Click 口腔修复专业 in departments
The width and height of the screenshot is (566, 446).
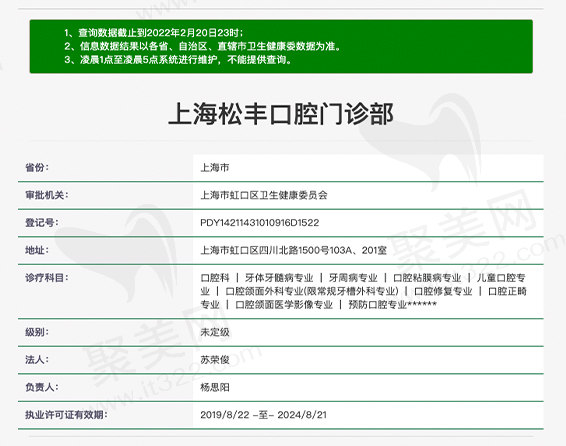pyautogui.click(x=443, y=291)
